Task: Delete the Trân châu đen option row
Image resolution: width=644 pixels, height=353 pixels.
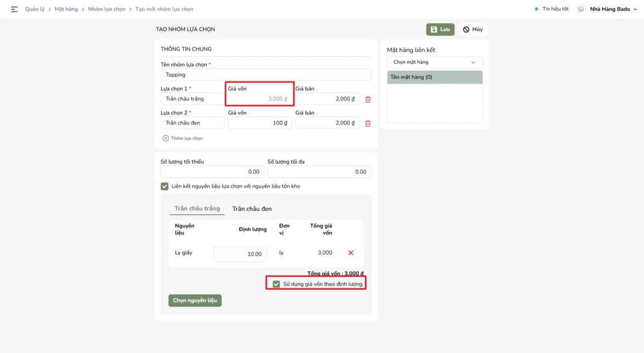Action: (x=368, y=123)
